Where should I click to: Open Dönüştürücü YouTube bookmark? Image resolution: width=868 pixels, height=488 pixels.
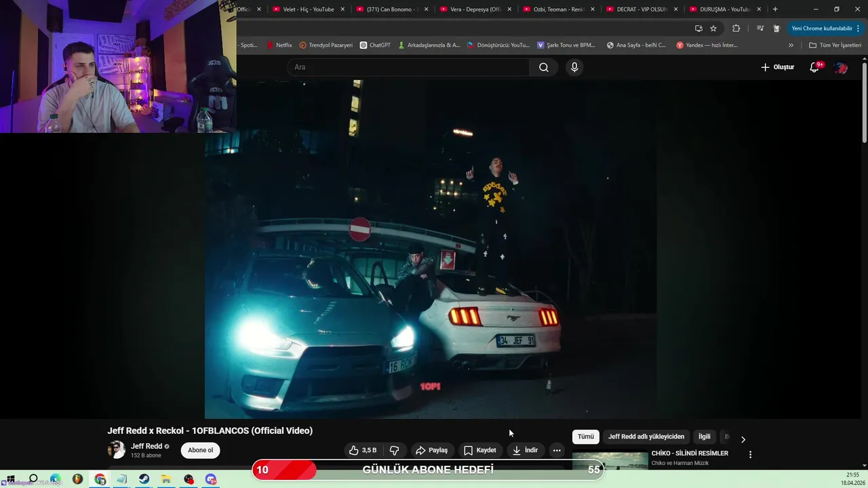pos(498,45)
